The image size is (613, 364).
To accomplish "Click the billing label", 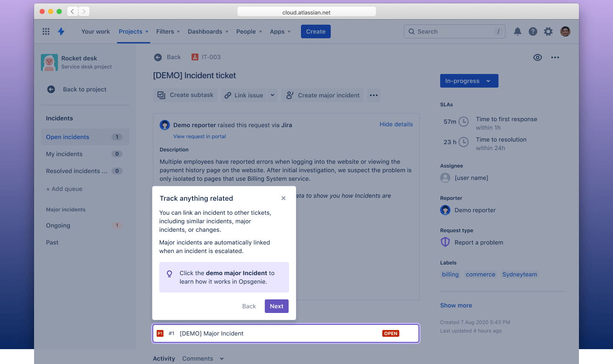I will point(450,274).
